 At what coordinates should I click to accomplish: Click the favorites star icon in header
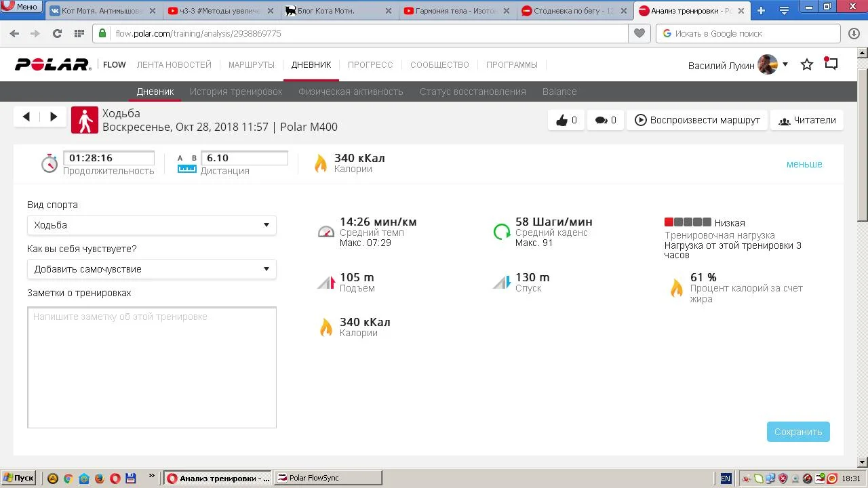tap(807, 65)
